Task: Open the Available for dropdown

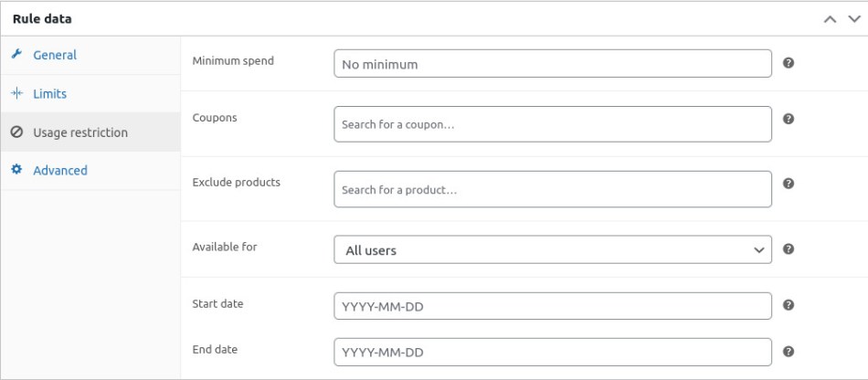Action: click(x=552, y=249)
